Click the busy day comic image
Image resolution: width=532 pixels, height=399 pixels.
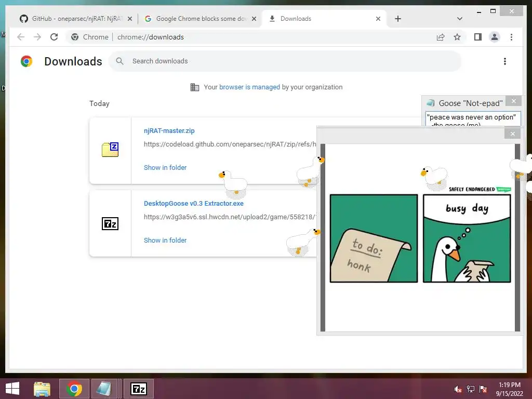pos(467,238)
